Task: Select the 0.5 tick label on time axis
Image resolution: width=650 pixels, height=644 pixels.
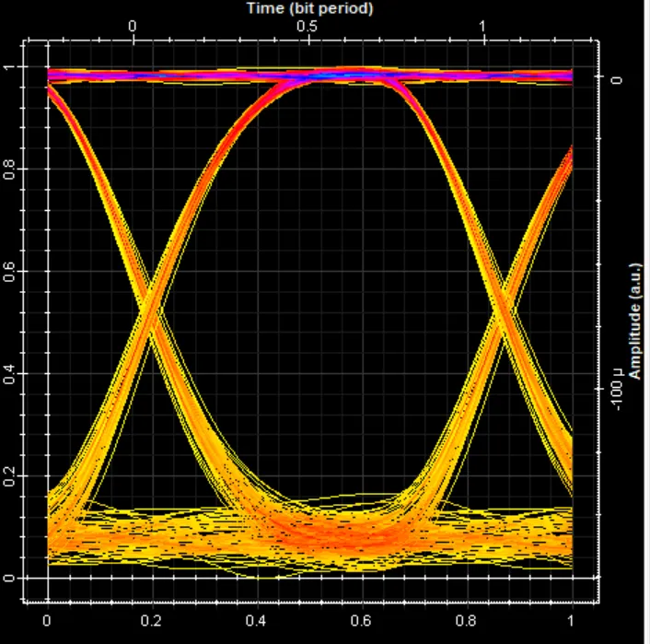Action: tap(308, 27)
